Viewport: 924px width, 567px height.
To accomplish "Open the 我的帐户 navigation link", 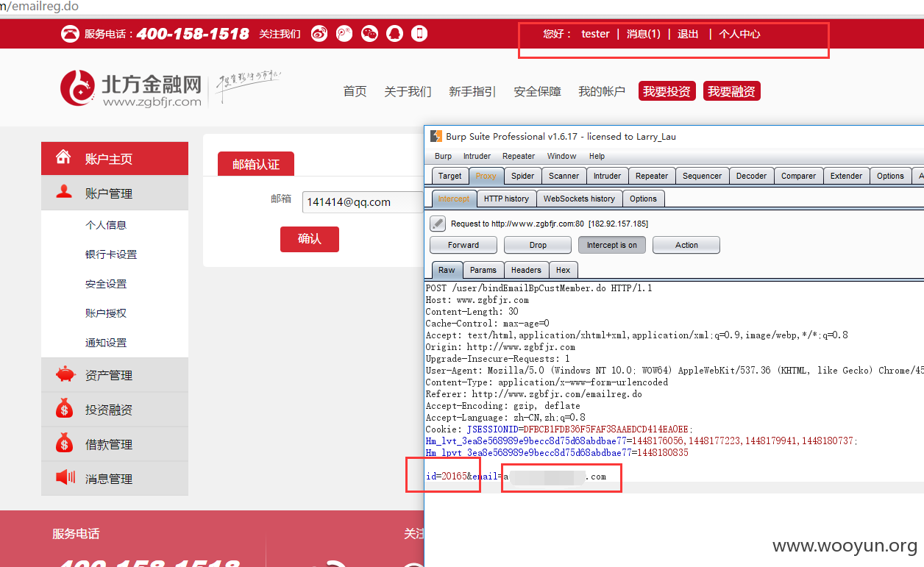I will click(602, 91).
